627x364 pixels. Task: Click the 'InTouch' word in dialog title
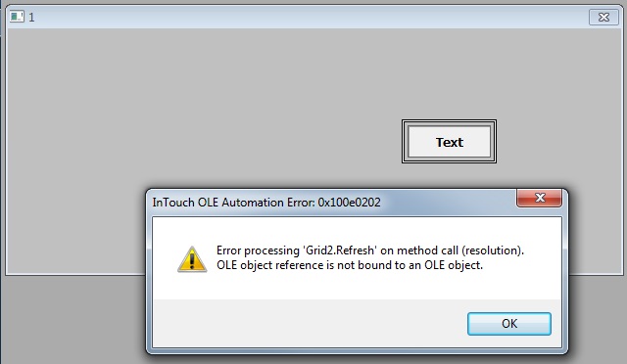(x=173, y=203)
